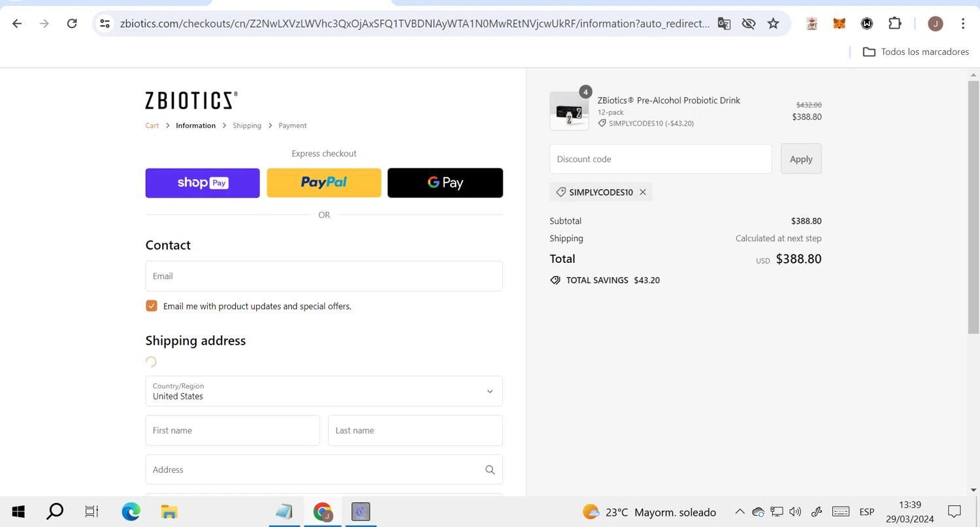Open site information icon in address bar
This screenshot has height=527, width=980.
[x=105, y=24]
